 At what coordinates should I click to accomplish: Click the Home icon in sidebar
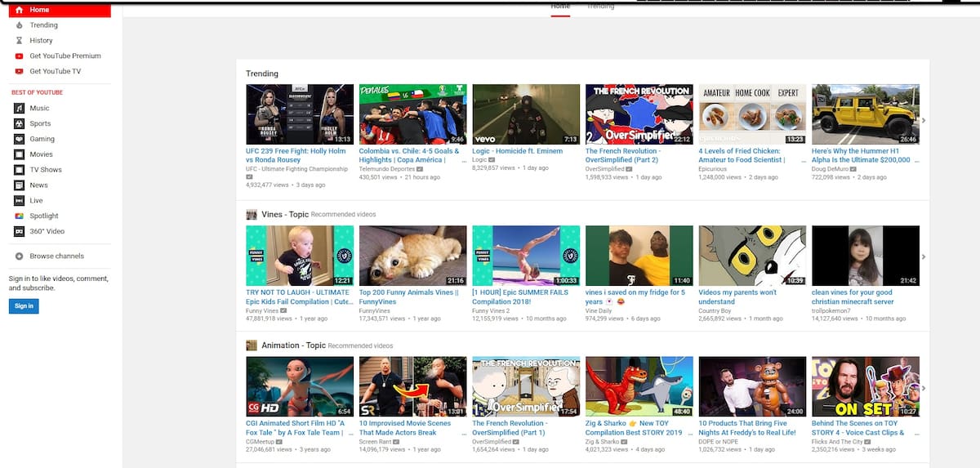click(x=20, y=10)
